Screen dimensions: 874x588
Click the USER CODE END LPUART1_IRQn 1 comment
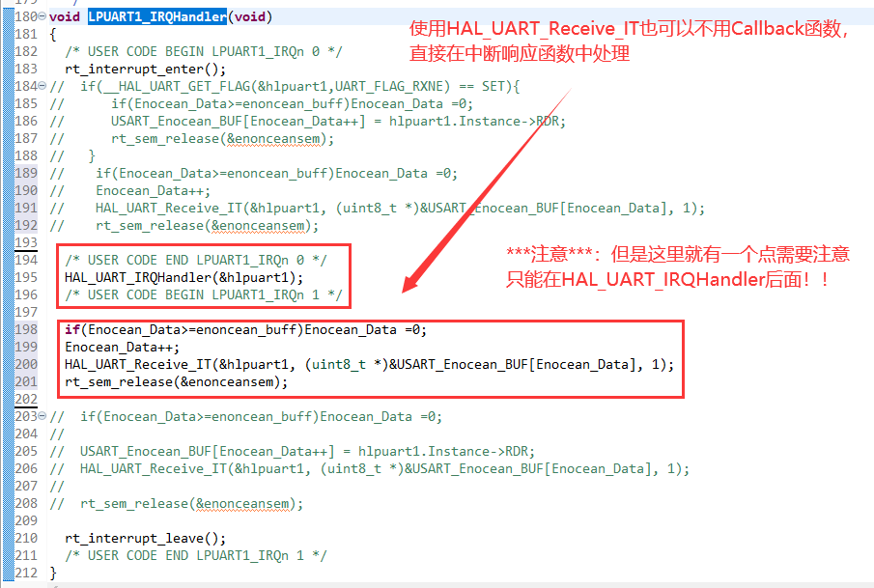pos(196,556)
